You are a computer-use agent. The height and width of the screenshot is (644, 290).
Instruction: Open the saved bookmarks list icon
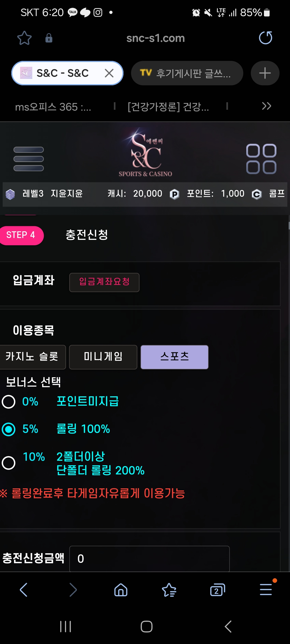click(169, 590)
